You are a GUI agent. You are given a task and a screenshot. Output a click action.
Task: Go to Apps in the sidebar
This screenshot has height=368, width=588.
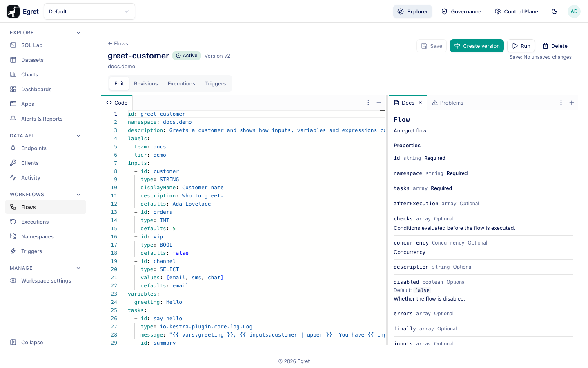pyautogui.click(x=45, y=104)
